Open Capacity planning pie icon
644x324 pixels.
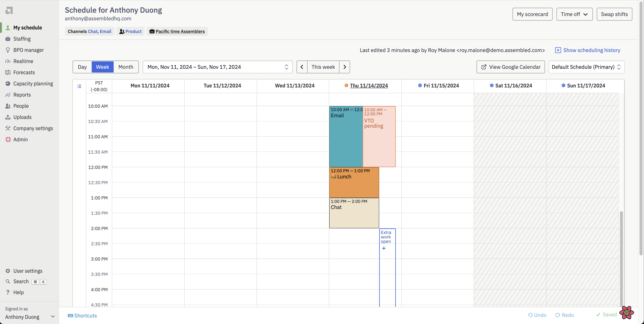(x=8, y=84)
